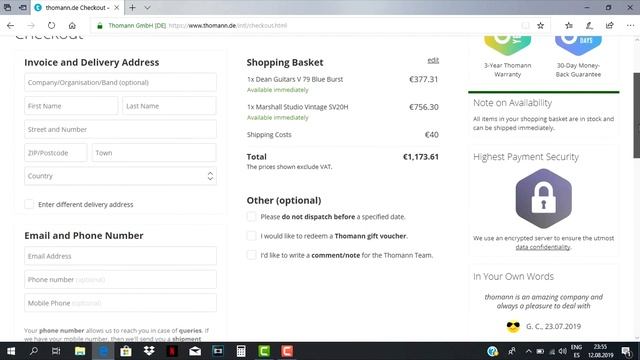This screenshot has height=360, width=640.
Task: Click the payment security padlock badge
Action: pyautogui.click(x=544, y=198)
